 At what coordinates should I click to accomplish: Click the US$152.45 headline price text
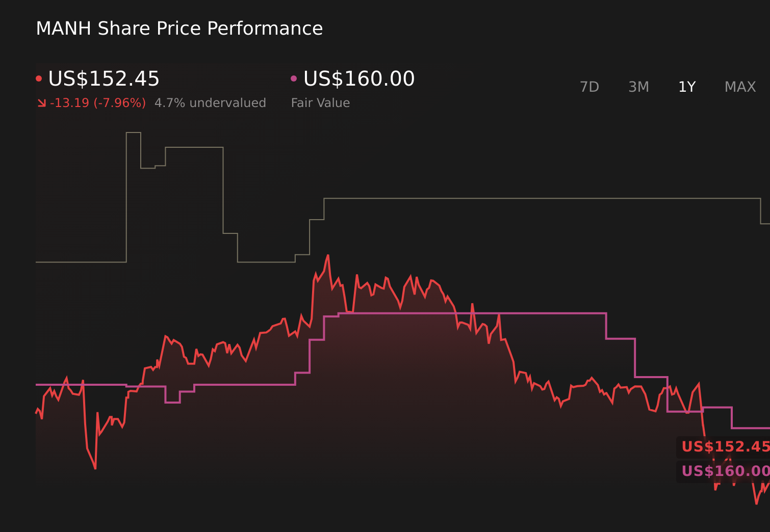[104, 78]
